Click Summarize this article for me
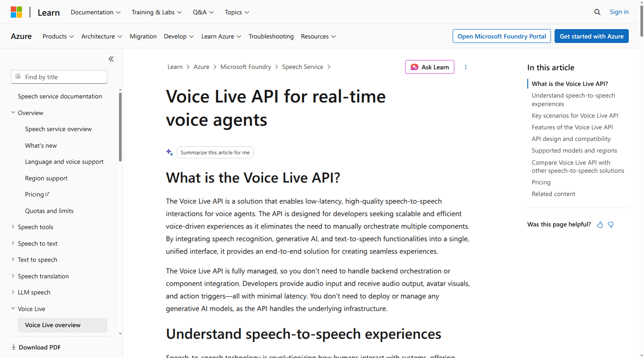This screenshot has width=644, height=358. point(215,153)
